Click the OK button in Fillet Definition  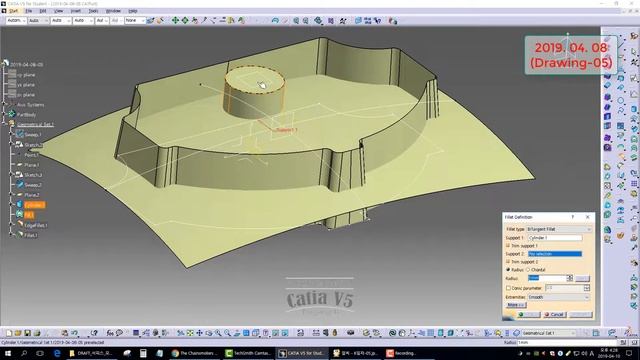(529, 315)
